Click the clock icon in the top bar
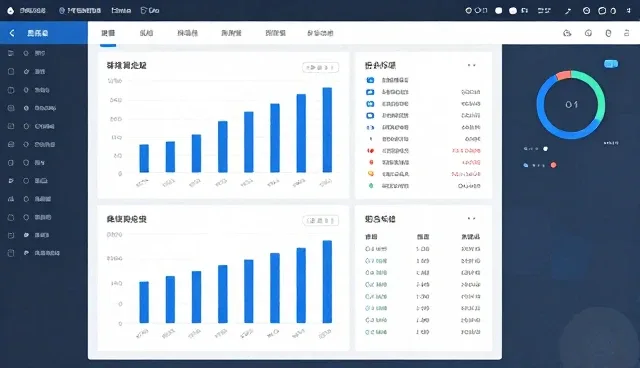 tap(587, 11)
